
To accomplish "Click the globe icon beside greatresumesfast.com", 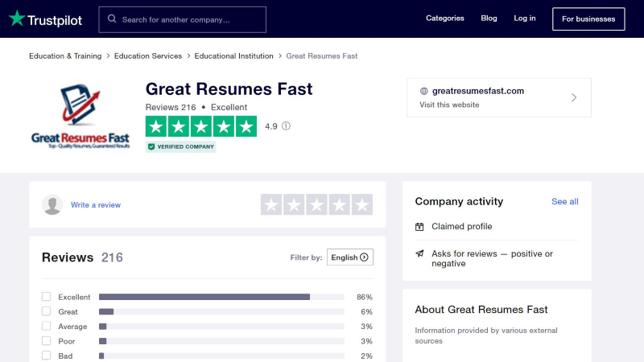I will coord(424,91).
